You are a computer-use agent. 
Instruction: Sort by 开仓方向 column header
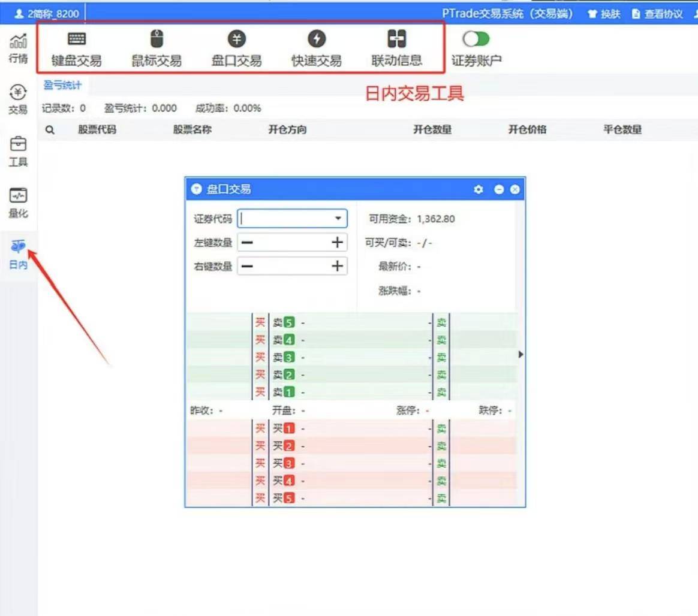coord(288,129)
